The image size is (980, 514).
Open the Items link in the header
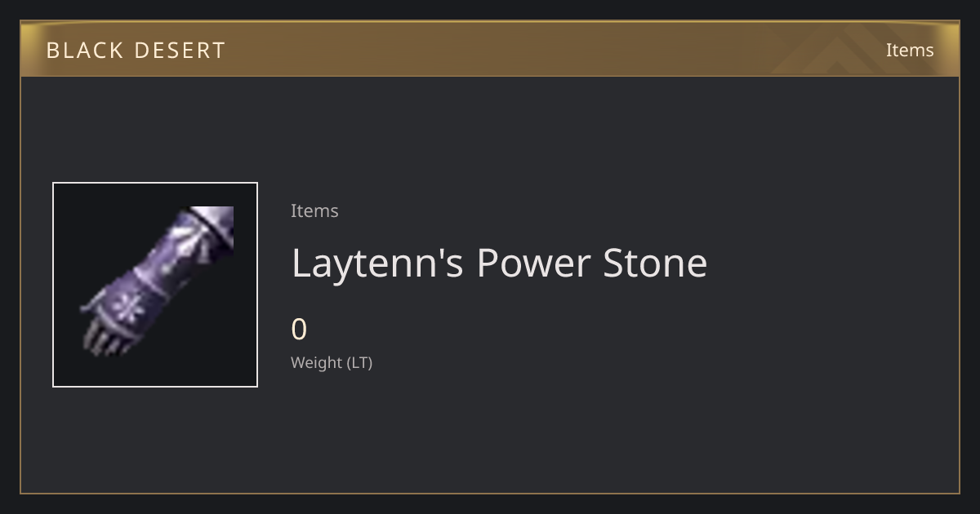coord(910,50)
